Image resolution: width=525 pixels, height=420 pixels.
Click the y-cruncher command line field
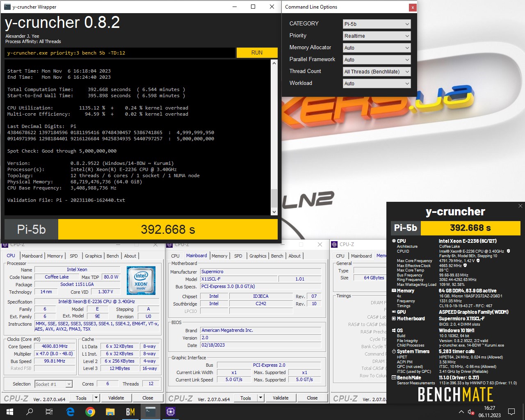tap(120, 52)
